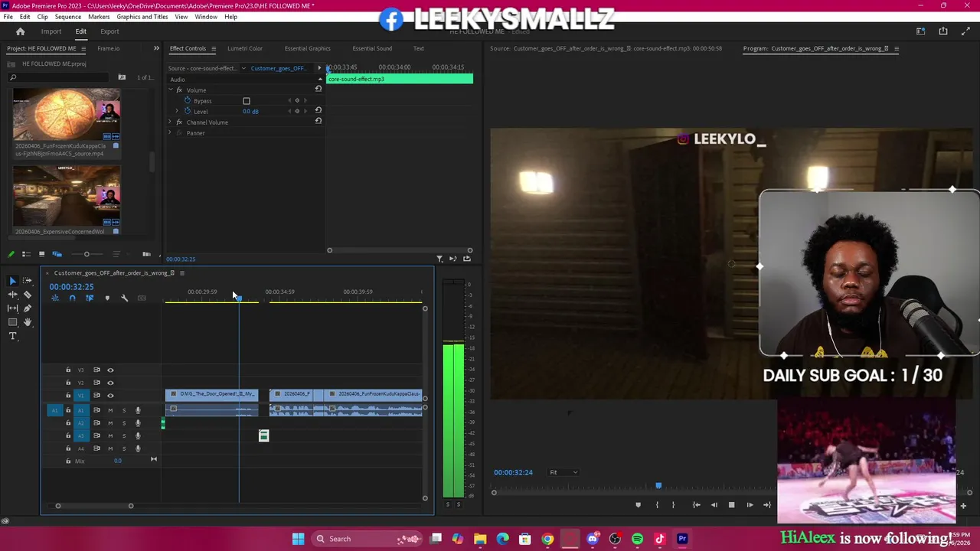Choose the Ripple Edit tool
This screenshot has width=980, height=551.
click(x=12, y=295)
